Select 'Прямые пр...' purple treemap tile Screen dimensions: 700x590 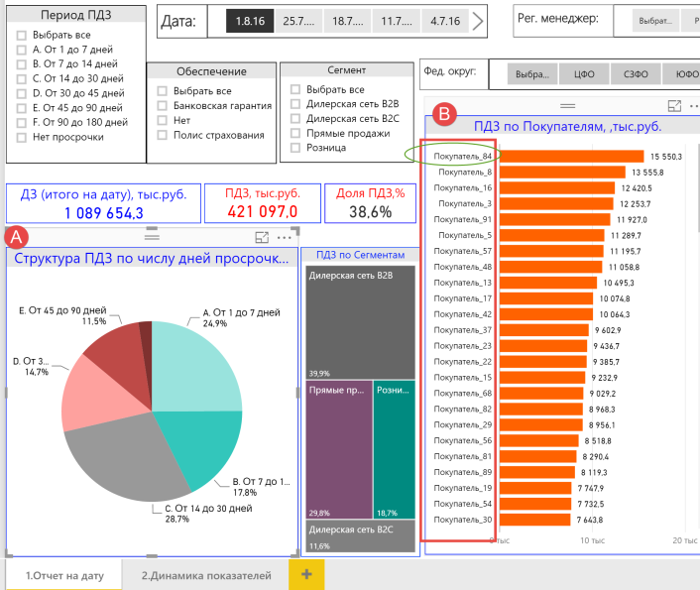click(339, 449)
